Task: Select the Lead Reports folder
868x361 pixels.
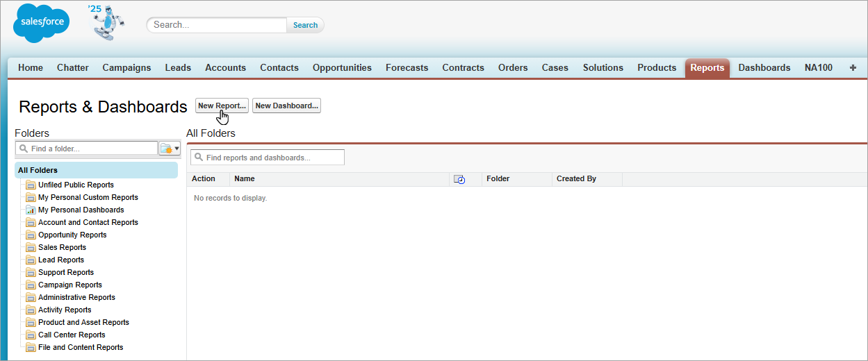Action: pyautogui.click(x=61, y=260)
